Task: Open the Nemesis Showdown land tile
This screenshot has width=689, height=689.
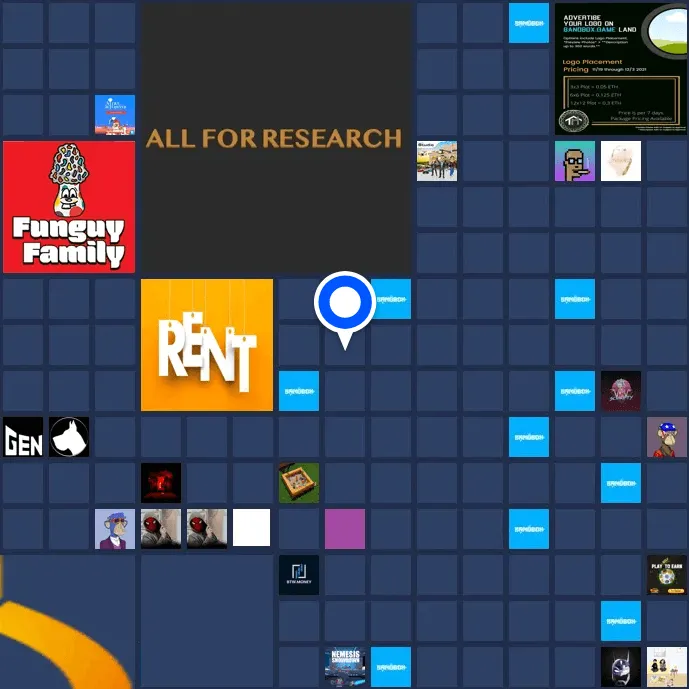Action: pyautogui.click(x=345, y=667)
